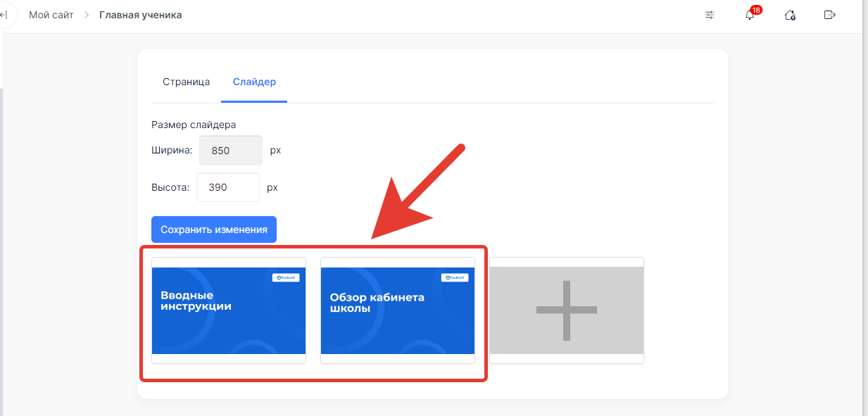The height and width of the screenshot is (416, 868).
Task: Click the Высота field showing 390
Action: point(228,188)
